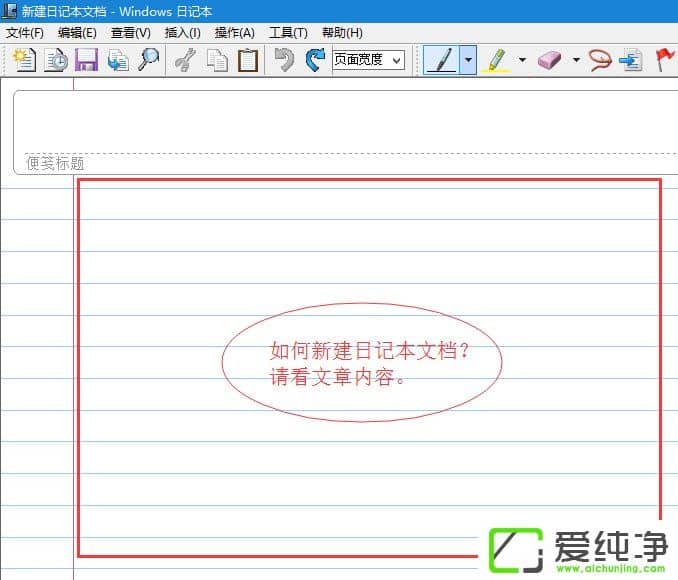
Task: Open the 文件(F) menu
Action: [25, 33]
